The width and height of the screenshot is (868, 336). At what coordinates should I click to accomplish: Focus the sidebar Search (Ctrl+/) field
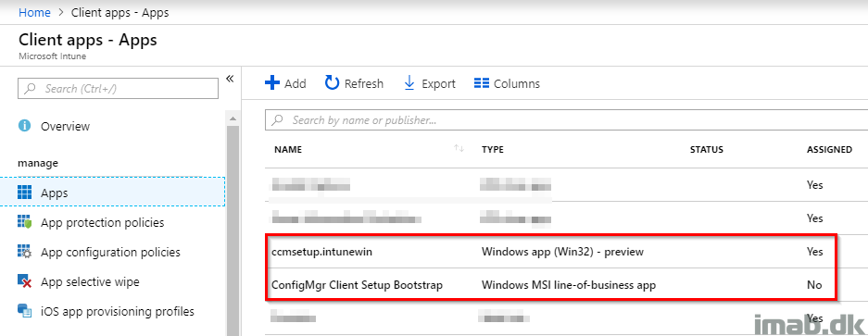[118, 89]
